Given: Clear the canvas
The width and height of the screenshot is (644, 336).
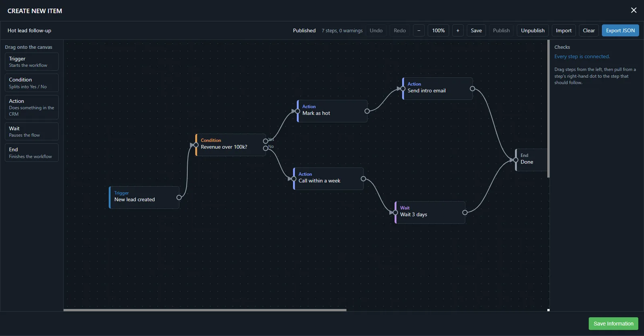Looking at the screenshot, I should click(x=588, y=31).
